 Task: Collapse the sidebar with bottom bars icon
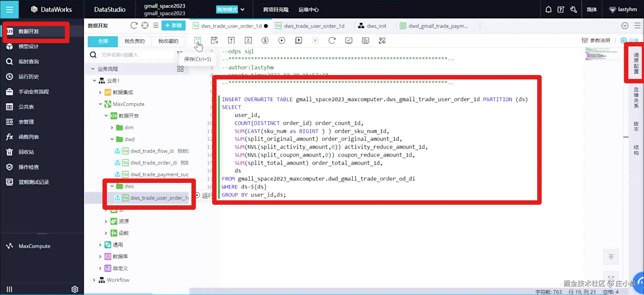coord(10,289)
